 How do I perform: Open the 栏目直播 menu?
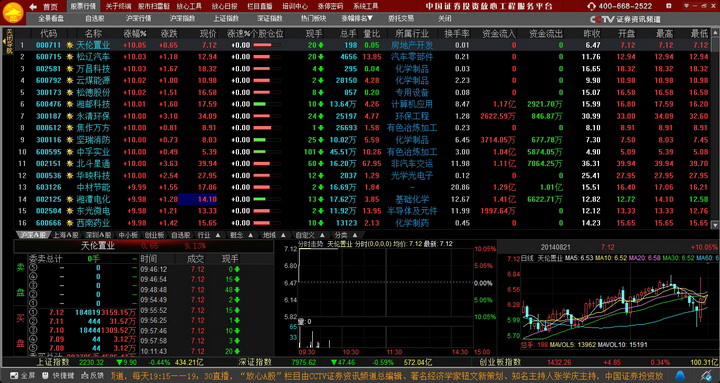[x=259, y=6]
